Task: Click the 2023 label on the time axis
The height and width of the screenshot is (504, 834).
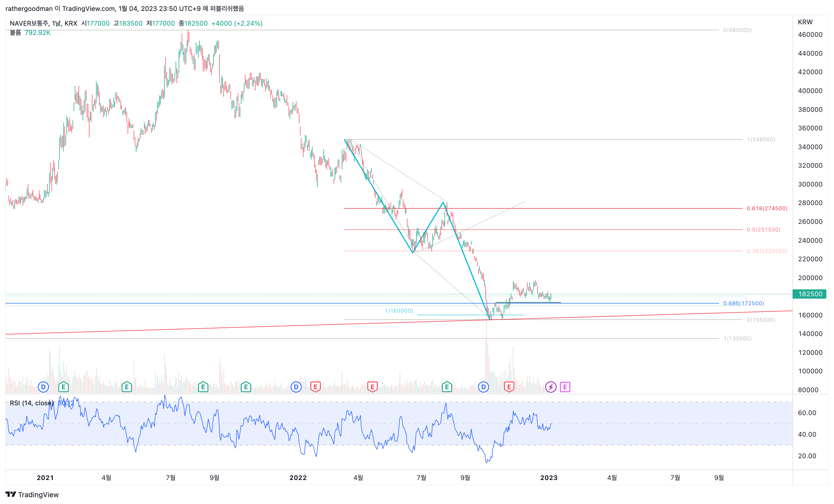Action: coord(549,478)
